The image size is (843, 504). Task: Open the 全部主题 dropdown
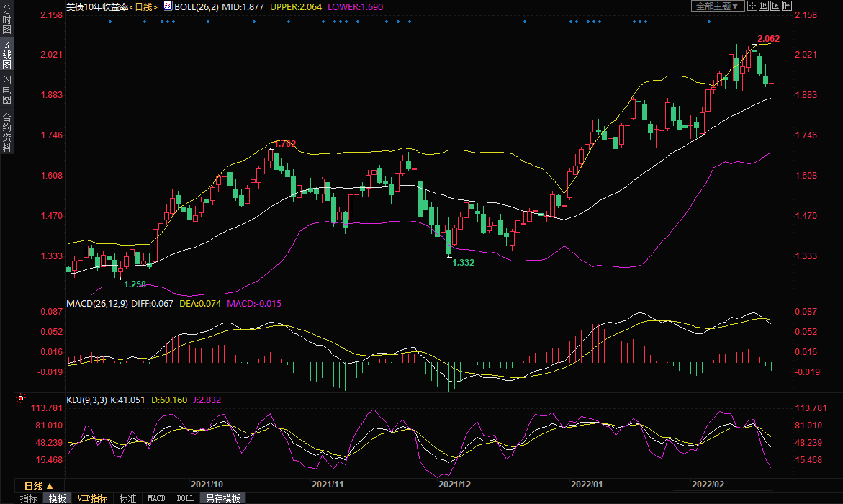coord(717,6)
